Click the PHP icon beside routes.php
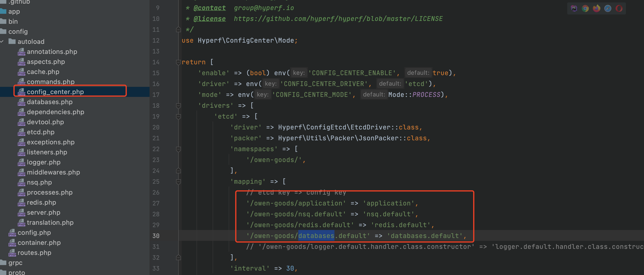 click(x=12, y=253)
